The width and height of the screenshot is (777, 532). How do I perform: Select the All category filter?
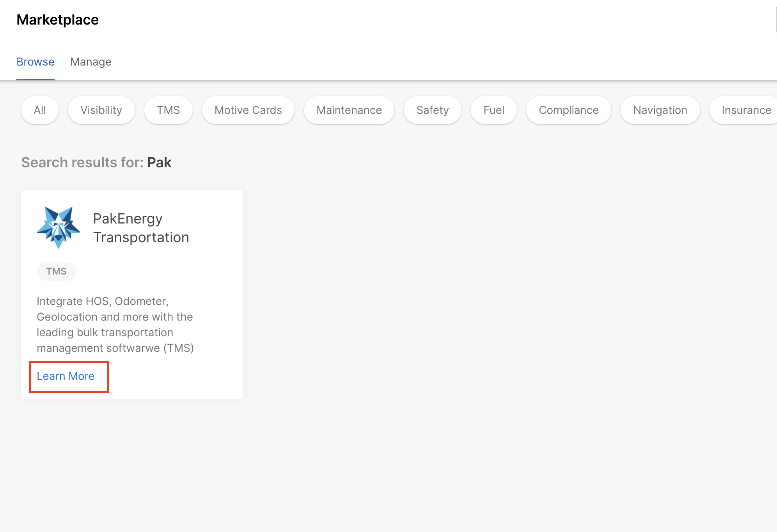click(x=40, y=110)
